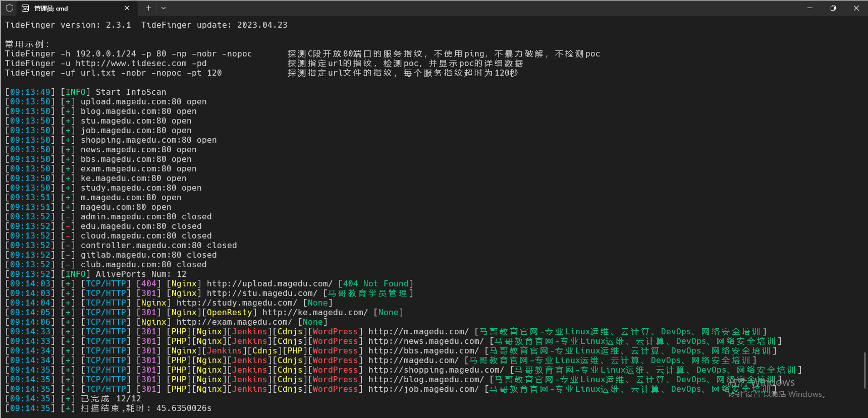Click 'admin.magedu.com:80 closed' line
The width and height of the screenshot is (868, 418).
[146, 217]
